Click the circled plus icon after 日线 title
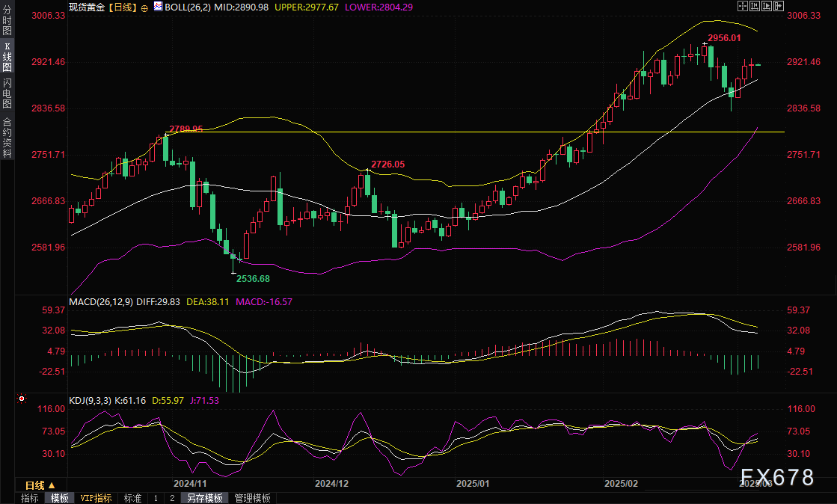 [144, 7]
